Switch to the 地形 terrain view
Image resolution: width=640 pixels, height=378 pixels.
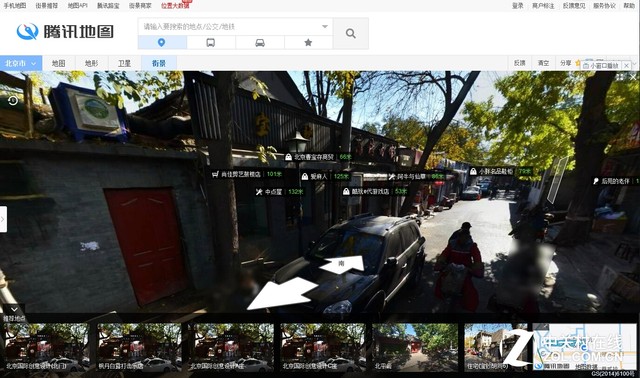coord(91,63)
